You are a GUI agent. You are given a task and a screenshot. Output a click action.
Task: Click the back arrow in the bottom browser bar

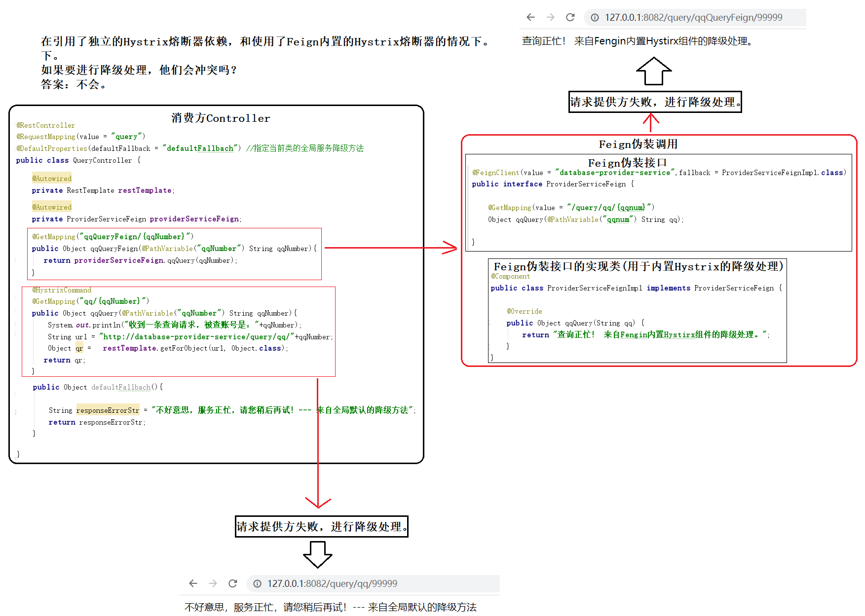193,583
